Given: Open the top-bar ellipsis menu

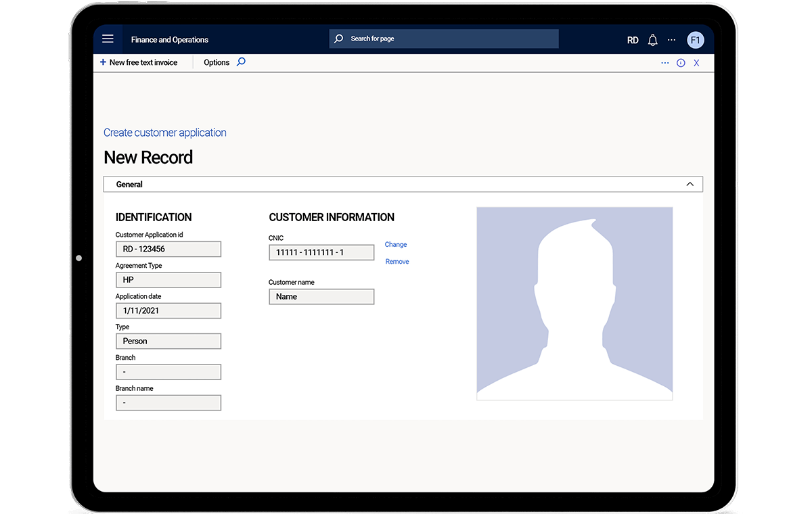Looking at the screenshot, I should (x=671, y=39).
